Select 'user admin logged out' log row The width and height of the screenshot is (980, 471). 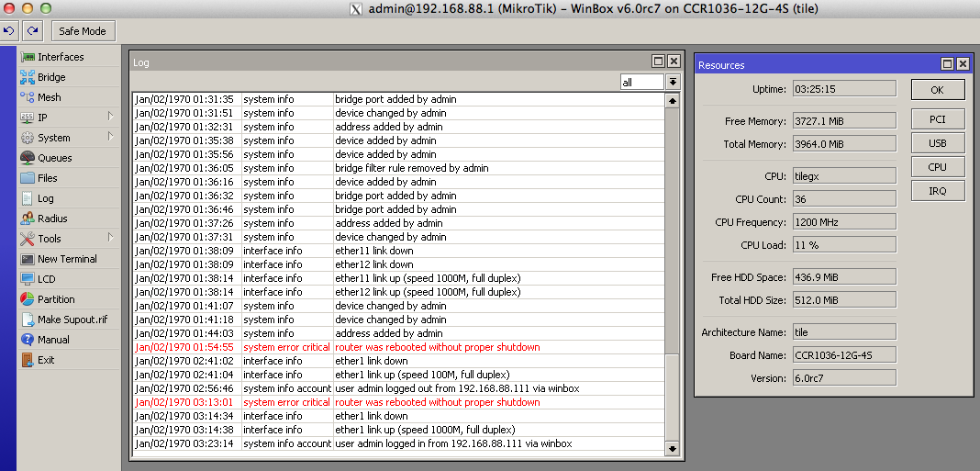point(399,388)
